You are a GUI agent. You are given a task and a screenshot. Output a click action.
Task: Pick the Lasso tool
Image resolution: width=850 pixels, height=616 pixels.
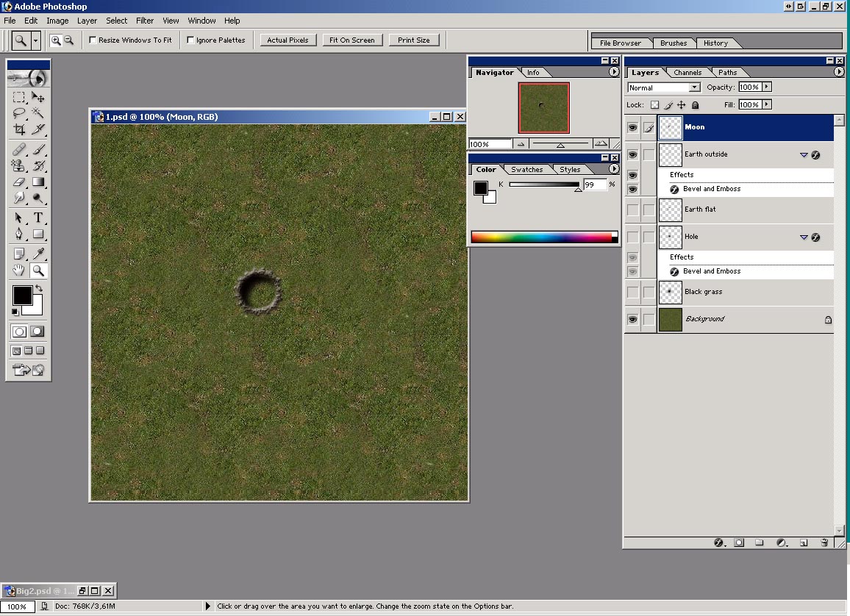(x=19, y=113)
